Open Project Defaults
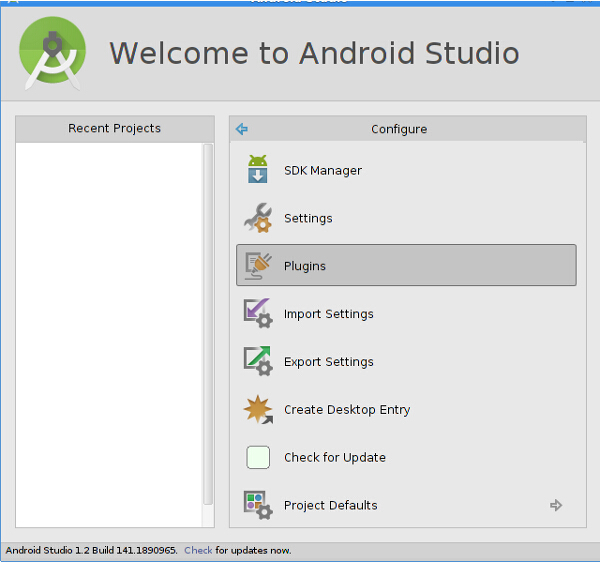 [406, 505]
